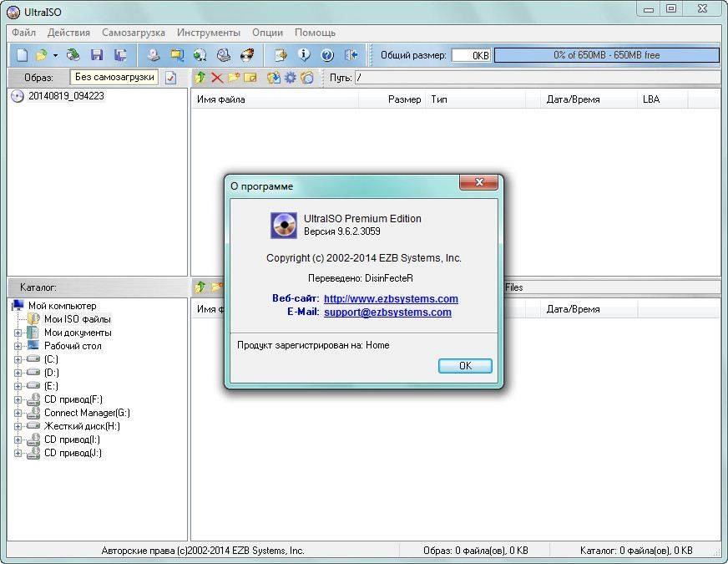Click the Extract icon left of gear
This screenshot has height=564, width=728.
274,78
